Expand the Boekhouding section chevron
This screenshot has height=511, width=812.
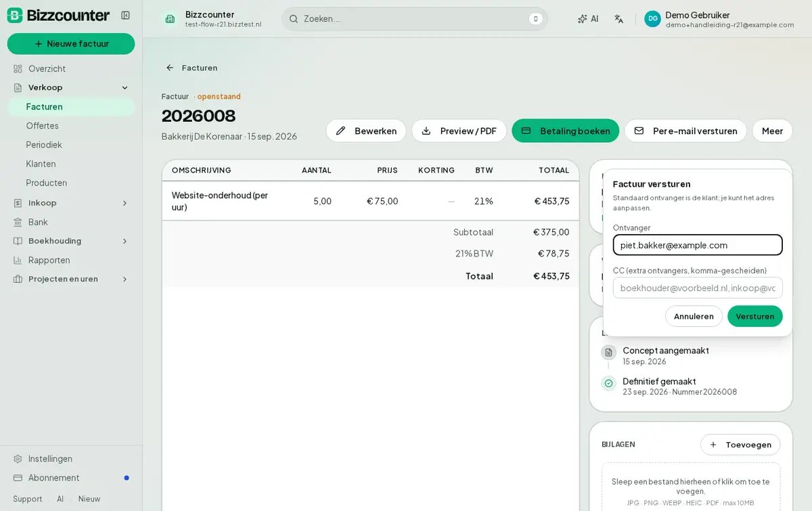[x=125, y=241]
